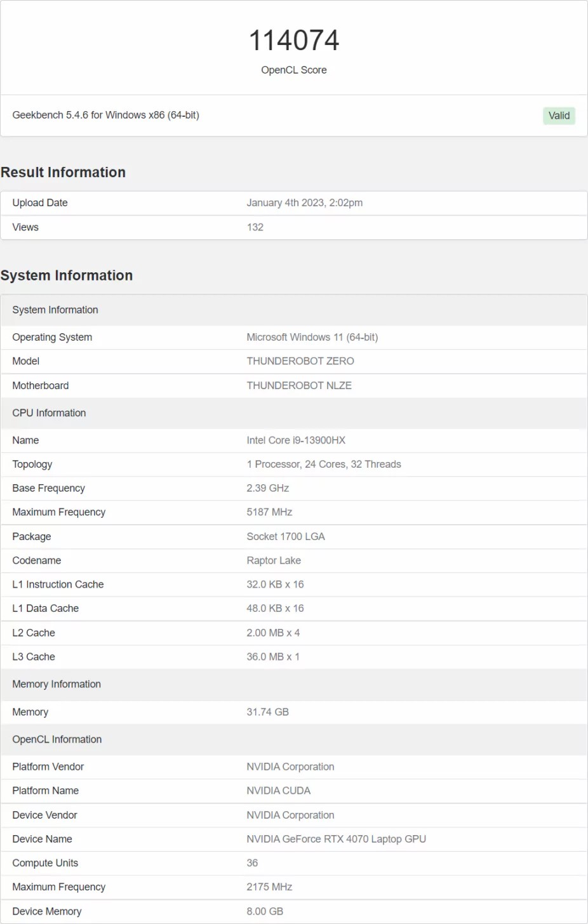
Task: Click the NVIDIA GeForce RTX 4070 Laptop GPU value
Action: point(337,839)
